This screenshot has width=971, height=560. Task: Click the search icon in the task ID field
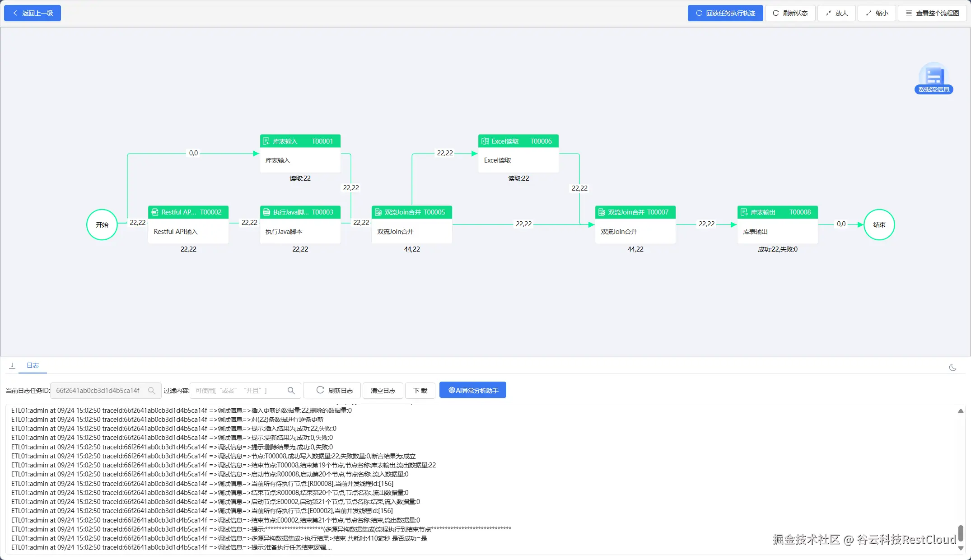(152, 391)
